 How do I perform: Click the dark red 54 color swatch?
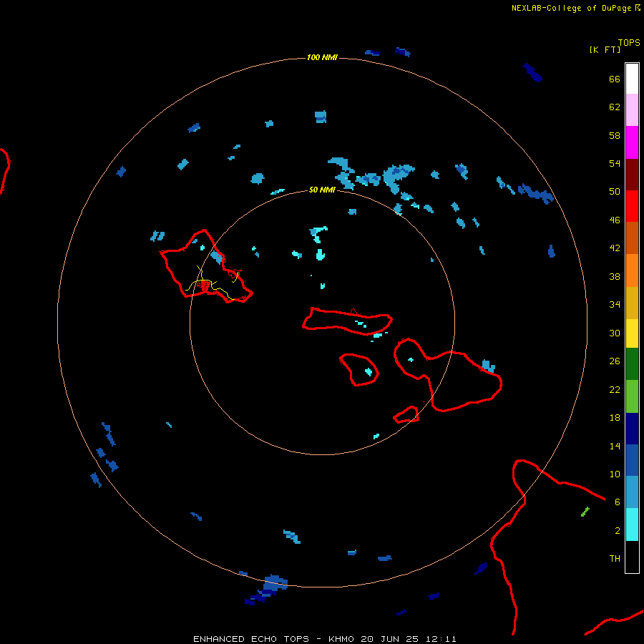(x=632, y=175)
